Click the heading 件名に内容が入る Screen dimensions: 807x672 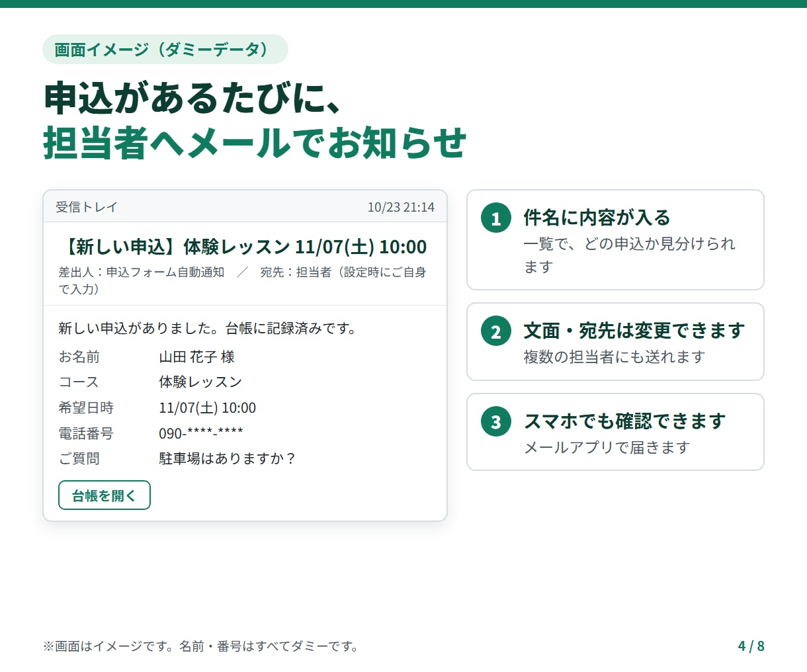tap(597, 218)
